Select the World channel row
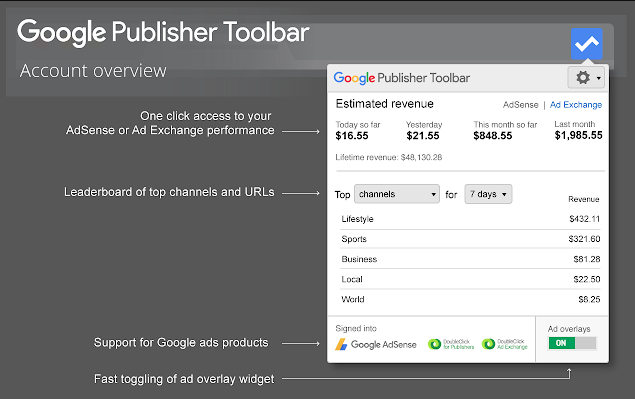Viewport: 635px width, 399px height. [470, 299]
